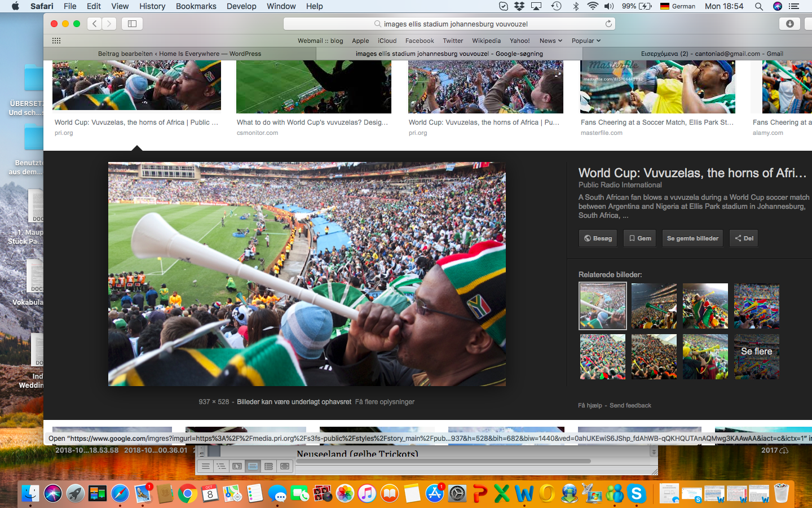The image size is (812, 508).
Task: Open Notification Center list icon
Action: [x=794, y=6]
